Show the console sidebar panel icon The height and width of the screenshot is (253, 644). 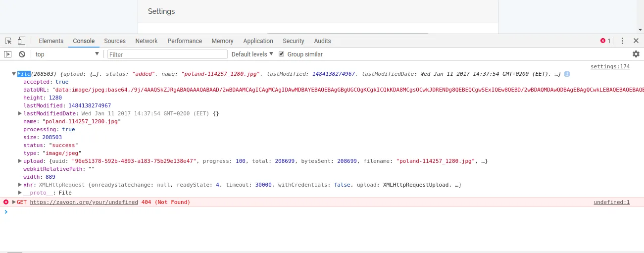coord(8,54)
